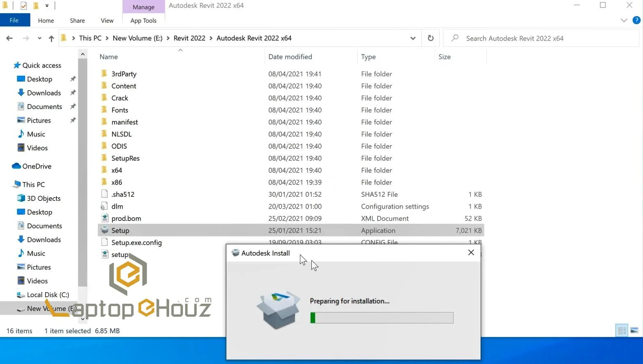Sort files by Type column
This screenshot has height=364, width=643.
pyautogui.click(x=368, y=57)
